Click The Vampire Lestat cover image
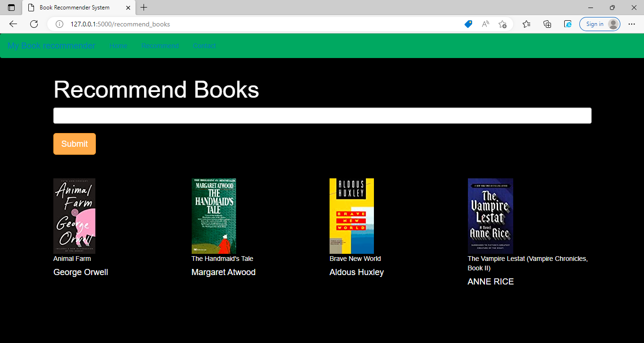644x343 pixels. coord(490,216)
